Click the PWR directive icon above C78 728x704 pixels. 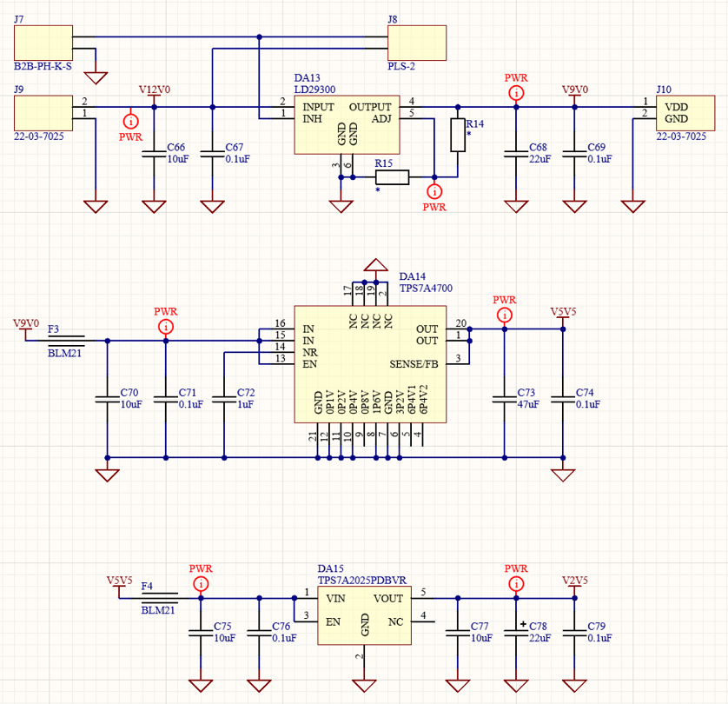click(x=516, y=583)
